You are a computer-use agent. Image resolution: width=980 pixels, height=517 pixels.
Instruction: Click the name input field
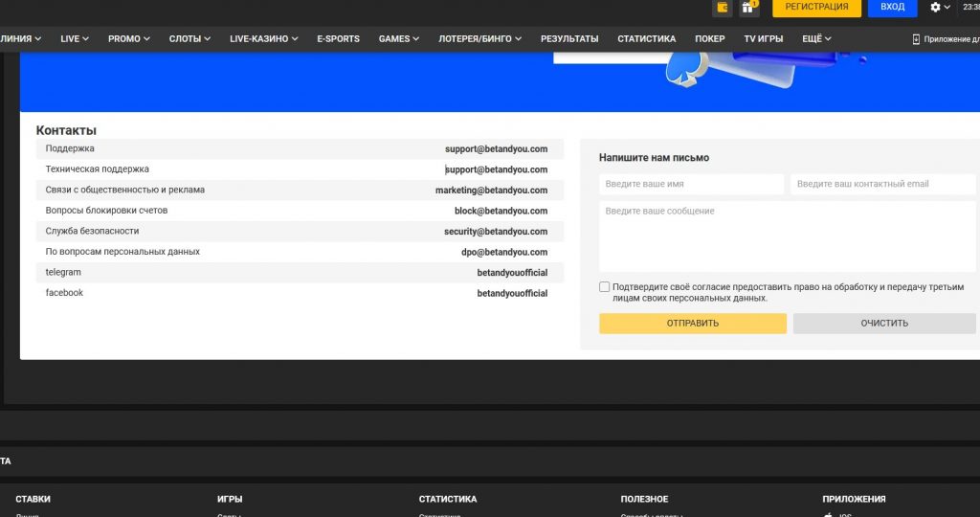(x=691, y=185)
